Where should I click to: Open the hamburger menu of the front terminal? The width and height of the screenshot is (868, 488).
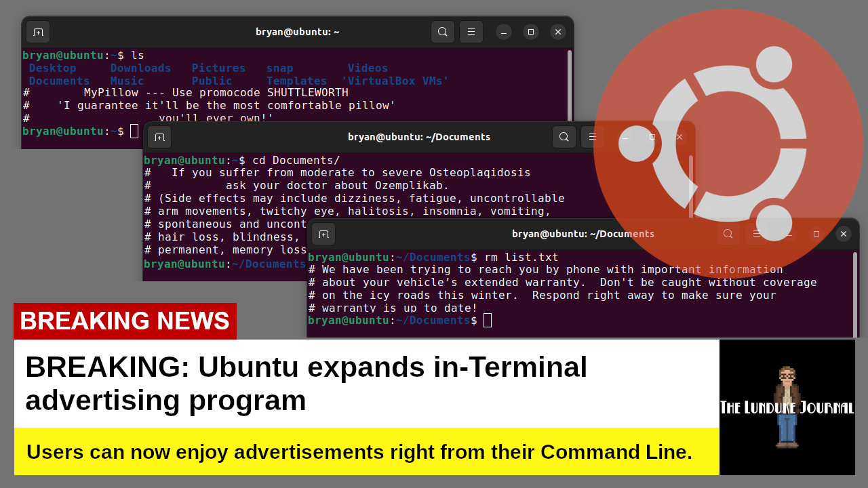pyautogui.click(x=756, y=234)
